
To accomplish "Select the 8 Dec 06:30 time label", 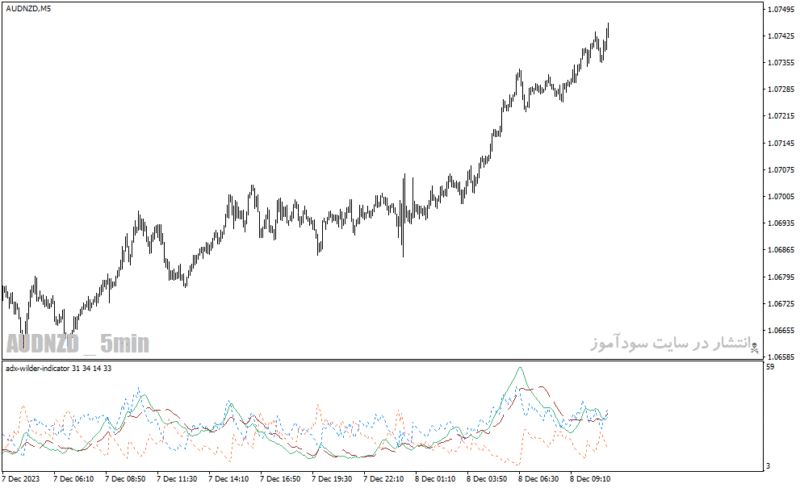I will pyautogui.click(x=538, y=479).
